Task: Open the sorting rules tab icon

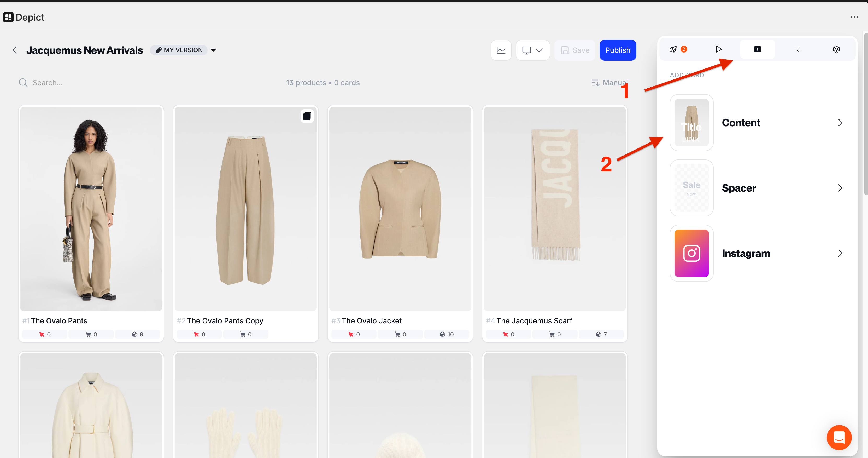Action: [796, 50]
